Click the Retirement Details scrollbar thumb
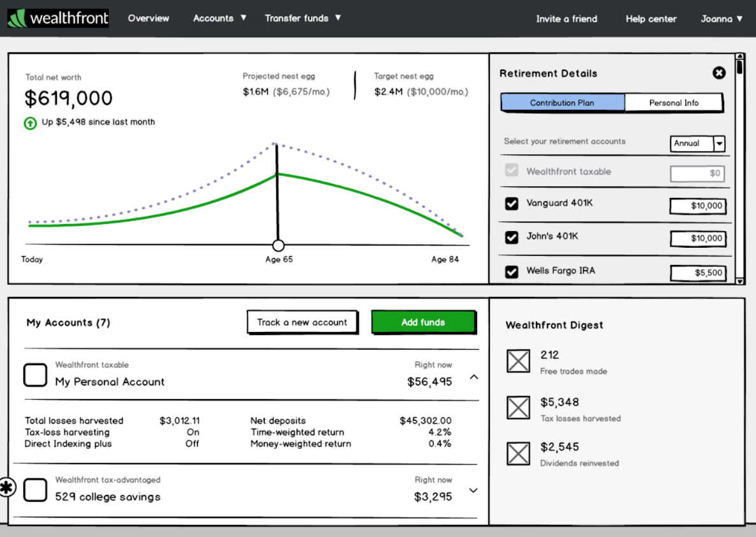 (x=739, y=68)
